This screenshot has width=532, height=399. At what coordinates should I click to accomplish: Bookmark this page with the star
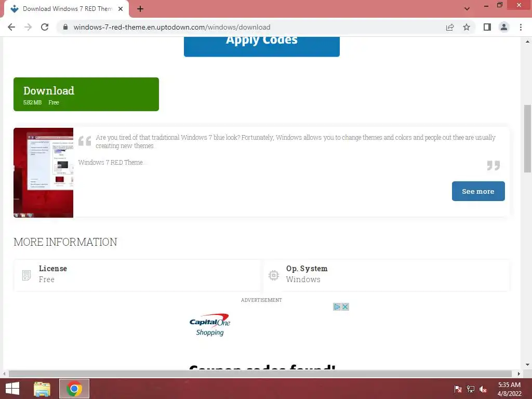[x=467, y=27]
